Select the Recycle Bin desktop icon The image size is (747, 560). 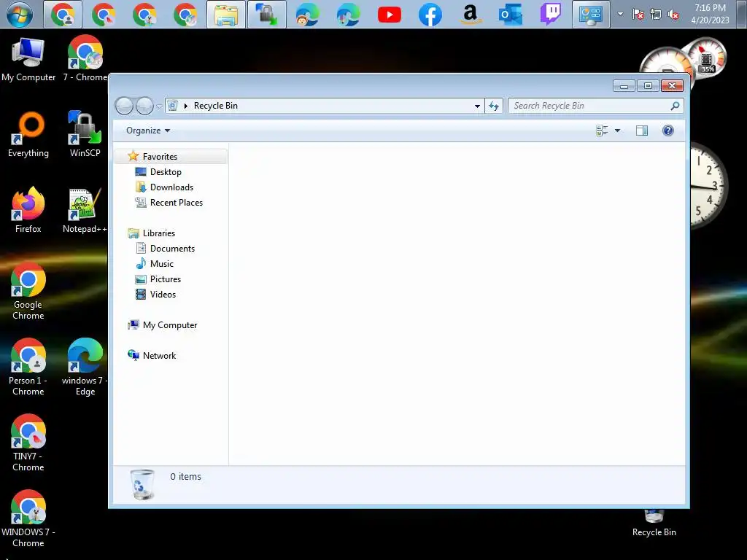[654, 524]
